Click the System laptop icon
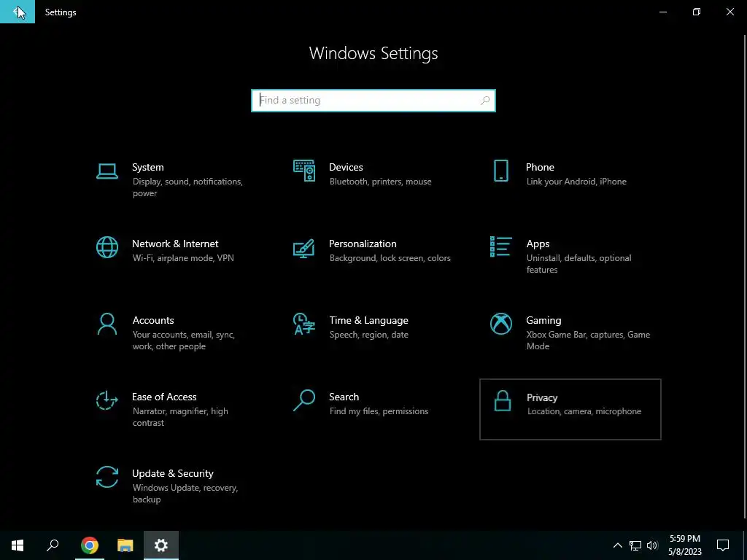This screenshot has width=747, height=560. [x=107, y=171]
